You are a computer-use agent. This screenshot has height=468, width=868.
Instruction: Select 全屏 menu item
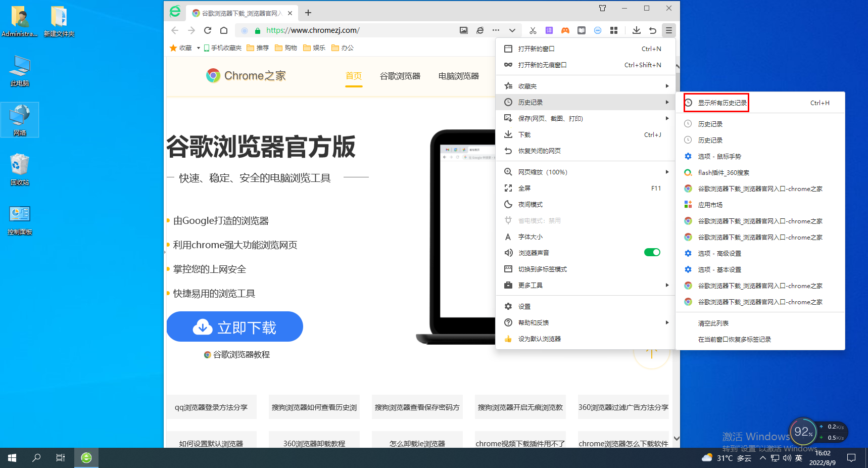click(x=586, y=189)
